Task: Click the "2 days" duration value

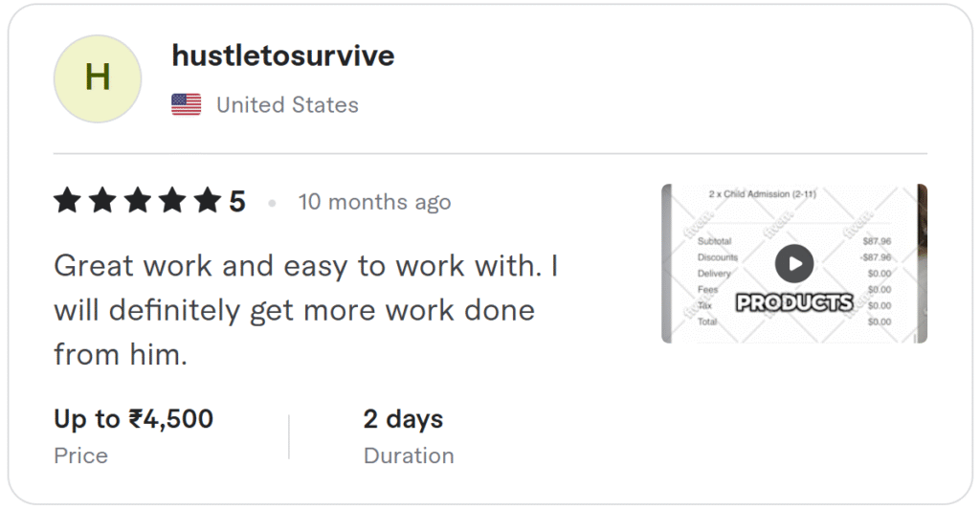Action: pyautogui.click(x=403, y=419)
